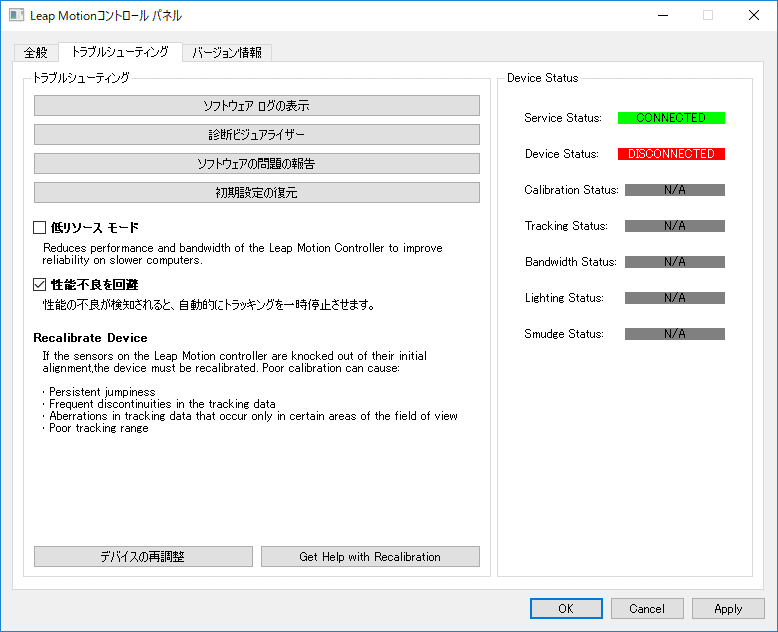Click the red DISCONNECTED device status indicator
This screenshot has width=778, height=632.
(x=671, y=154)
